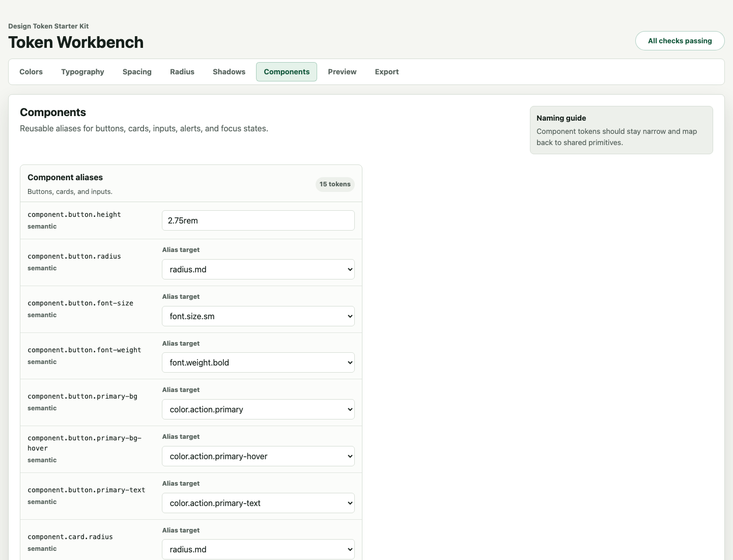Select the component.card.radius token name
The height and width of the screenshot is (560, 733).
pos(70,537)
